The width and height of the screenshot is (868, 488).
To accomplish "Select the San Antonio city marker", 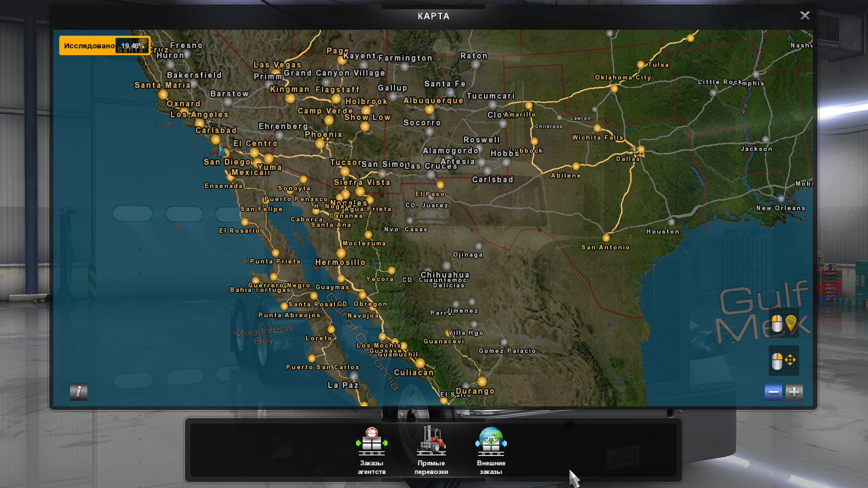I will [606, 238].
